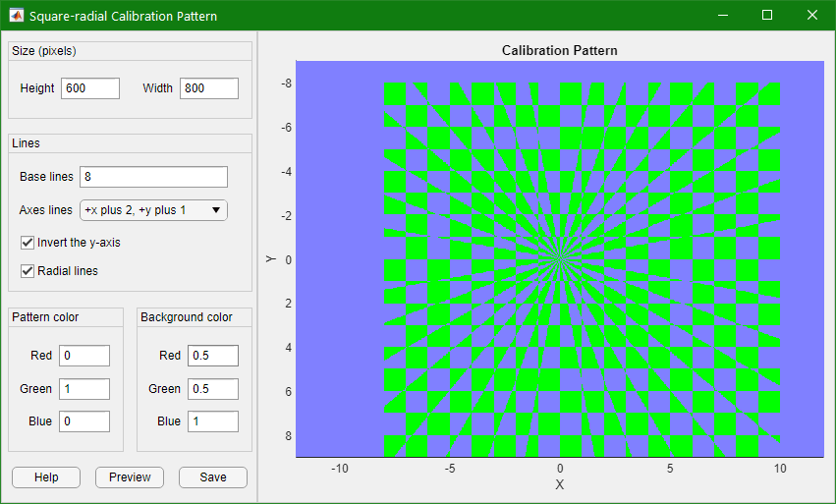Close the Square-radial Calibration Pattern window
This screenshot has width=836, height=504.
point(811,16)
